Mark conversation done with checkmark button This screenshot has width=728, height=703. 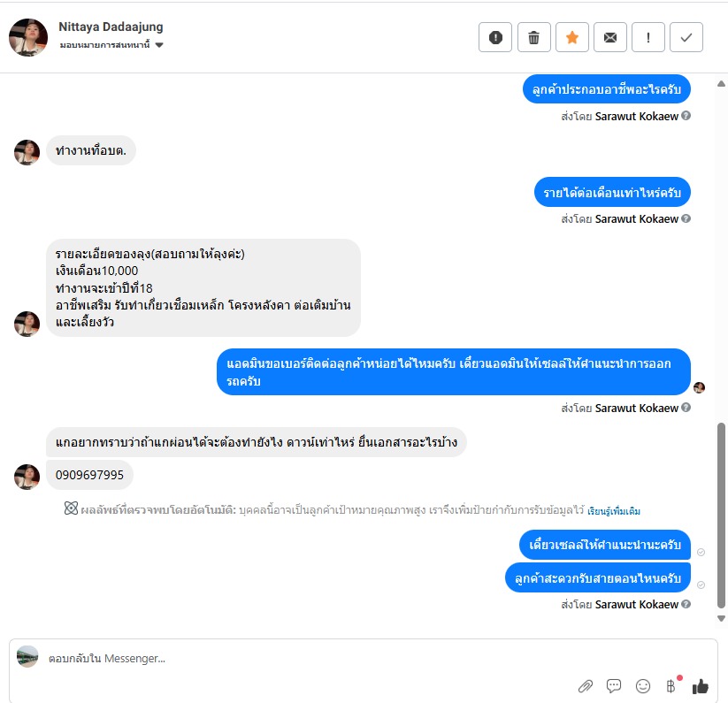pos(686,37)
